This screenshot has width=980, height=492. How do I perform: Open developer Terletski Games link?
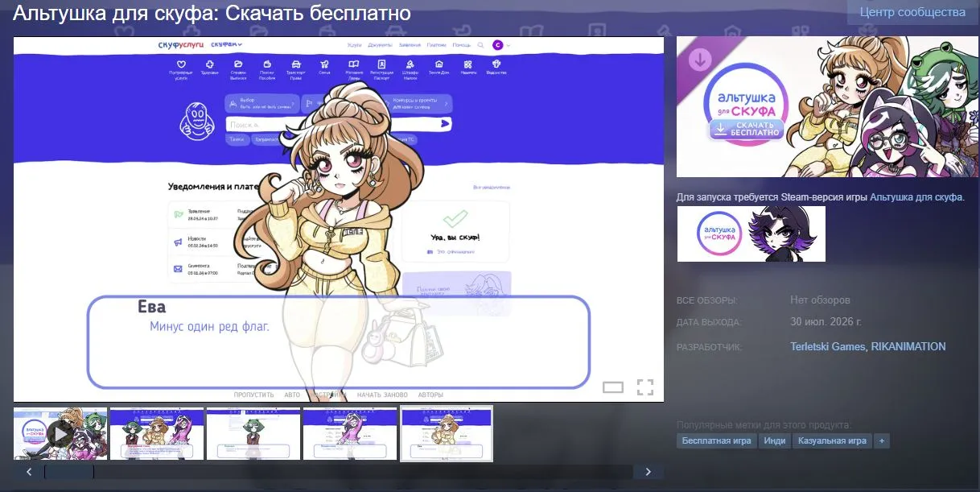tap(828, 347)
